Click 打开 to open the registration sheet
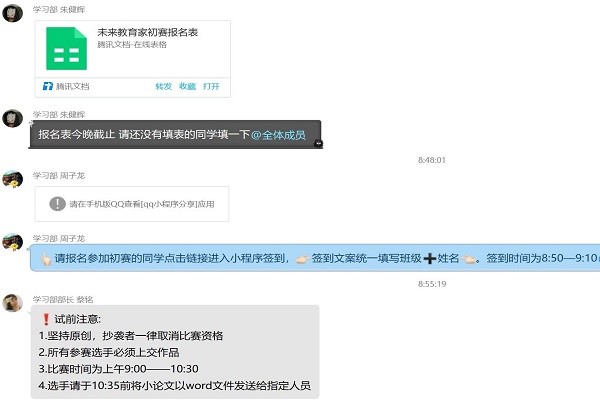Screen dimensions: 600x400 tap(211, 87)
